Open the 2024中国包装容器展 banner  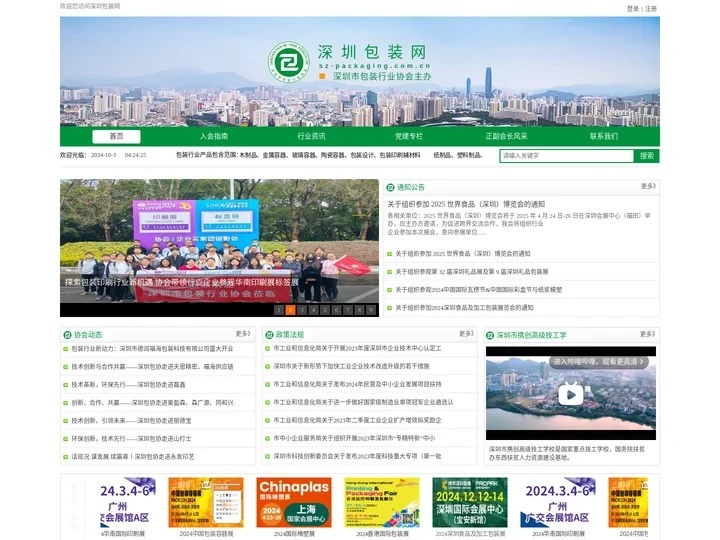point(206,502)
